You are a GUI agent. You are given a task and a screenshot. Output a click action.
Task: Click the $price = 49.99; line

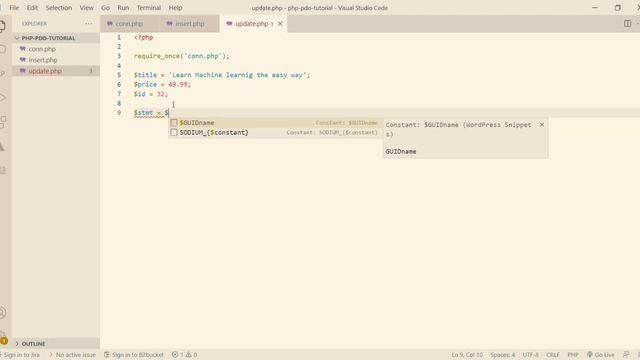[x=162, y=84]
